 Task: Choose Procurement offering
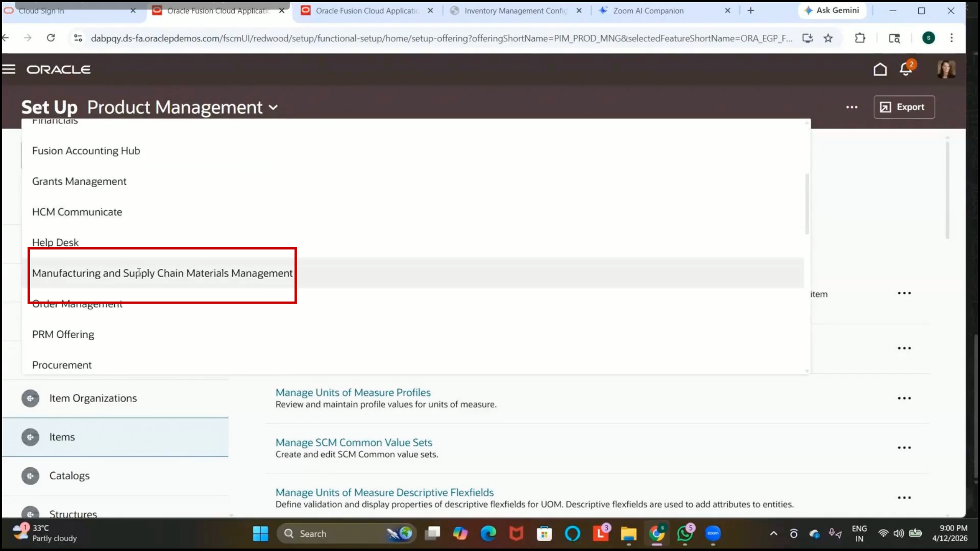click(62, 365)
